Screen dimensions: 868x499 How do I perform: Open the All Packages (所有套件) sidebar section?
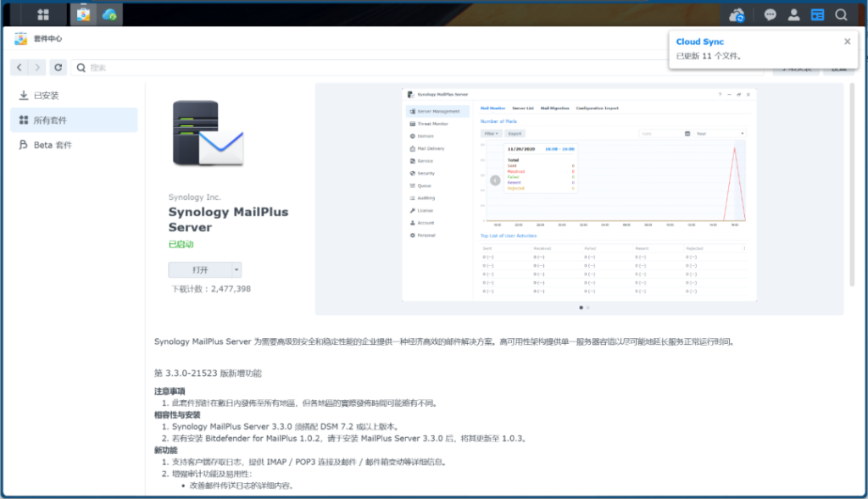[x=75, y=120]
